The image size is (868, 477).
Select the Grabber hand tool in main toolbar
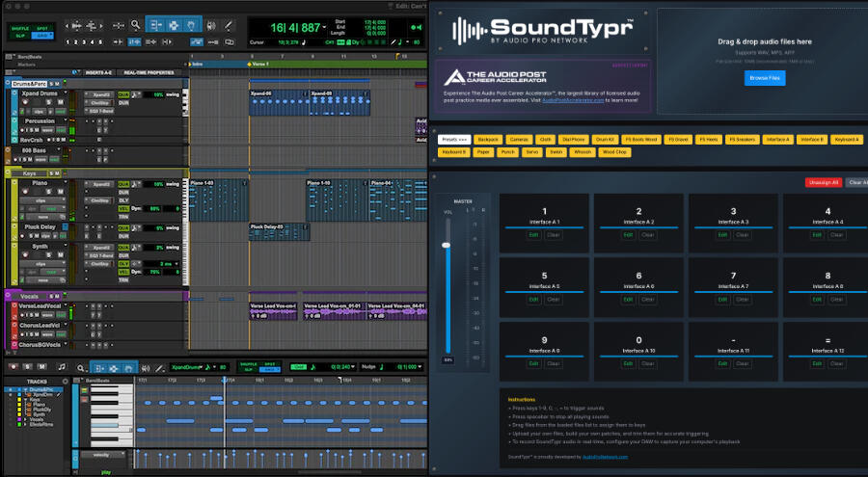pyautogui.click(x=191, y=25)
